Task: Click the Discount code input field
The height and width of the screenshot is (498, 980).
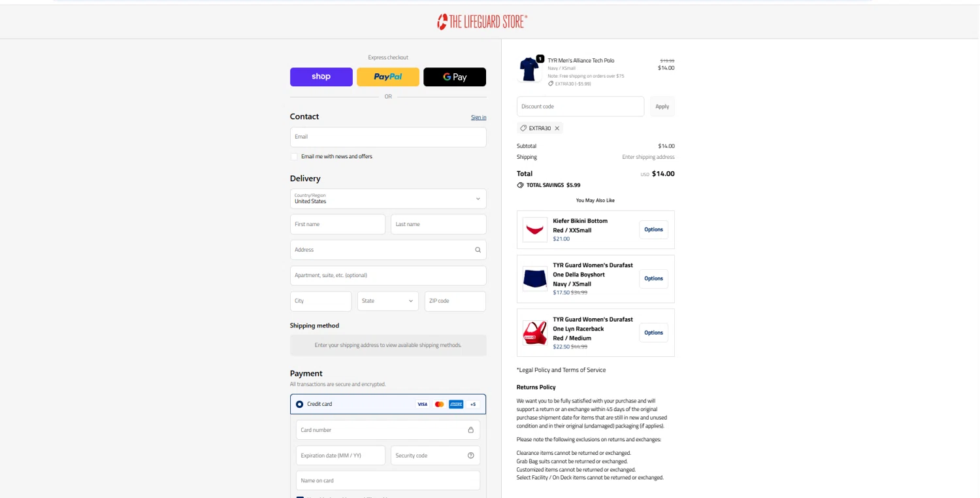Action: (x=580, y=107)
